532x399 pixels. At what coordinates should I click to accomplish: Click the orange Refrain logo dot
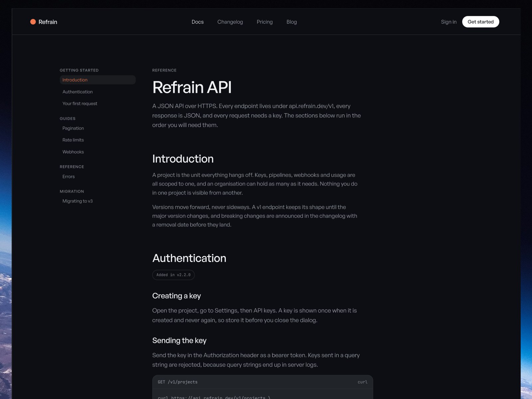[x=33, y=22]
